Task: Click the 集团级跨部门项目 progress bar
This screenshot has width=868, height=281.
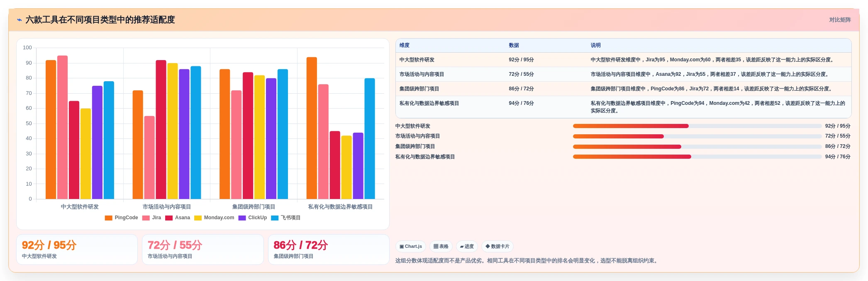Action: click(697, 147)
